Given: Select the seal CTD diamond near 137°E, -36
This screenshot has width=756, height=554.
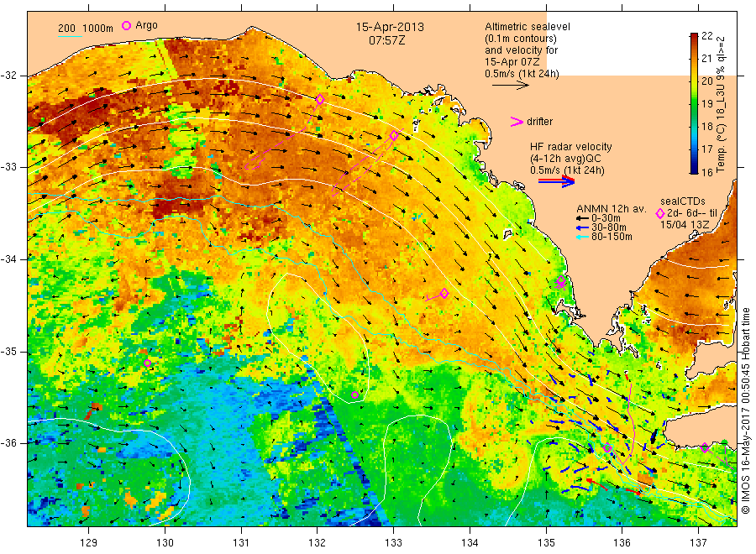Looking at the screenshot, I should point(705,447).
